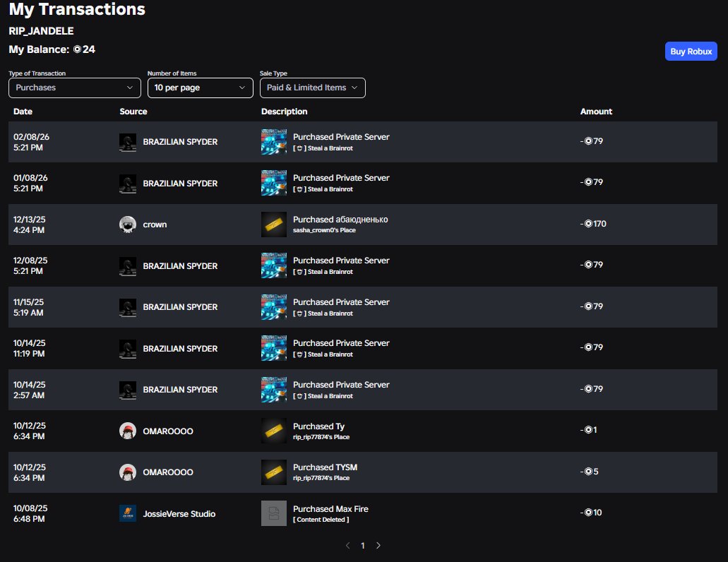Viewport: 728px width, 562px height.
Task: Open Steal a Brainrot thumbnail for 12/08/25
Action: 274,265
